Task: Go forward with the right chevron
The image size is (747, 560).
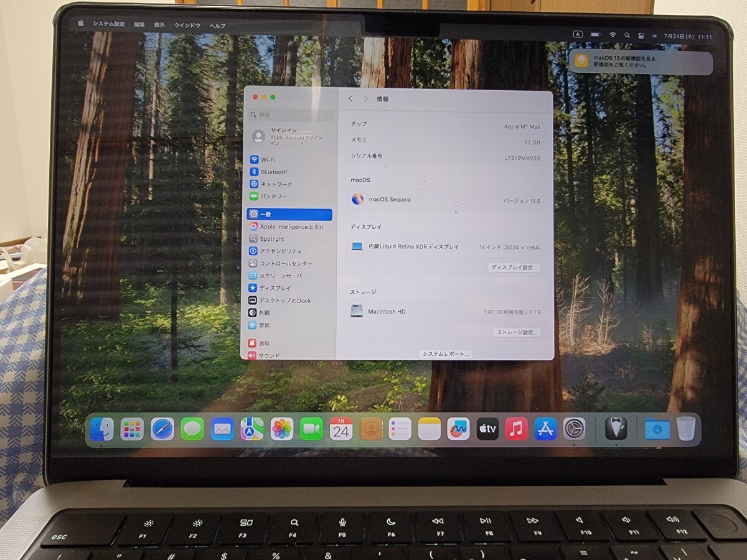Action: pos(365,99)
